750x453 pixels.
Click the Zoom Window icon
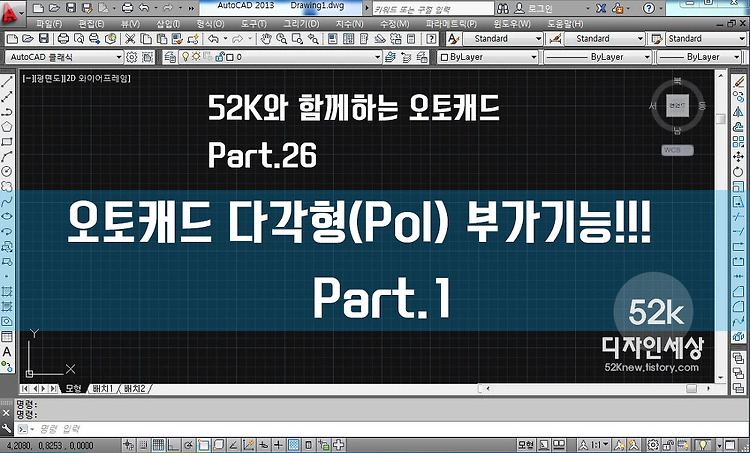pos(298,39)
